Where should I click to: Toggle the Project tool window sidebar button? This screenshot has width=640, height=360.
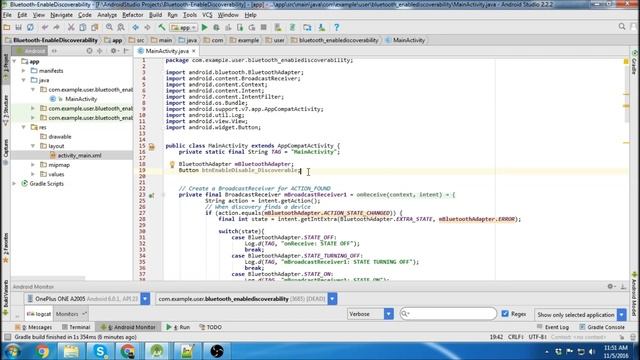tap(6, 64)
